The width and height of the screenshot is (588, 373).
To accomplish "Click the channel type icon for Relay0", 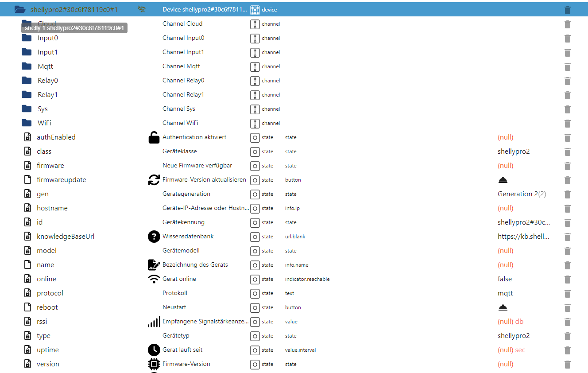I will point(255,81).
